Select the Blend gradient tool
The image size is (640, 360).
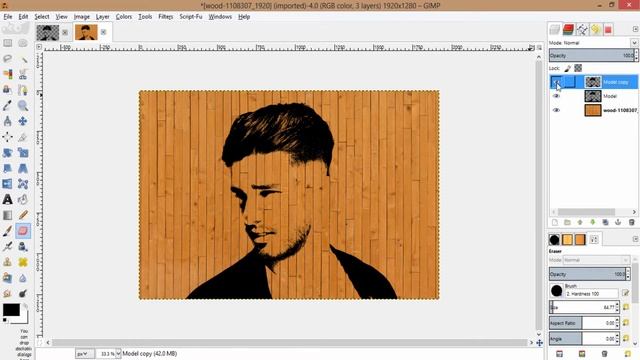point(7,215)
